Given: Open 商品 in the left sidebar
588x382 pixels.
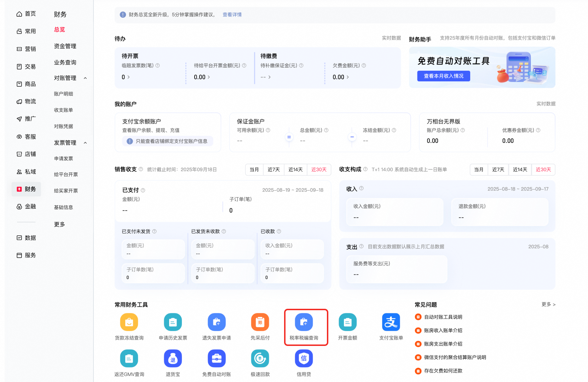Looking at the screenshot, I should [x=26, y=84].
